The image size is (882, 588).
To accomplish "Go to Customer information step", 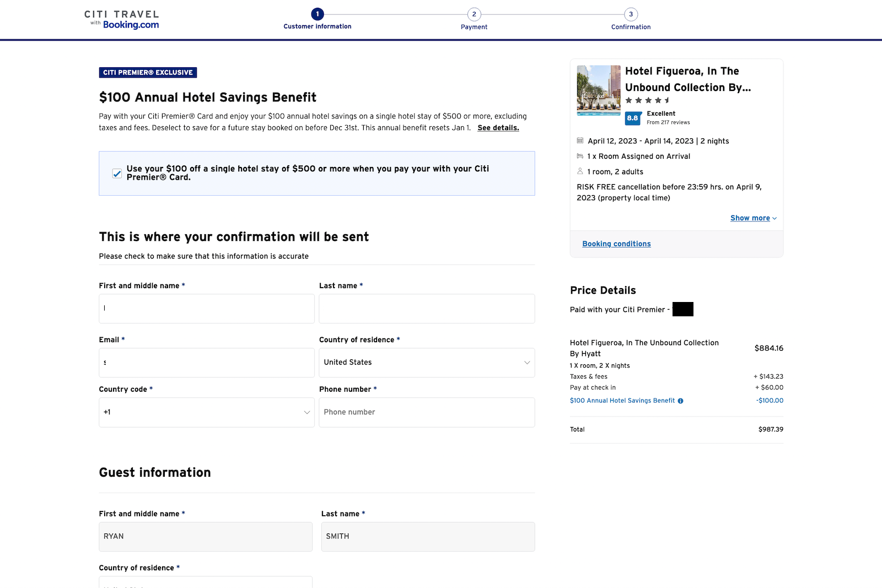I will (x=318, y=26).
